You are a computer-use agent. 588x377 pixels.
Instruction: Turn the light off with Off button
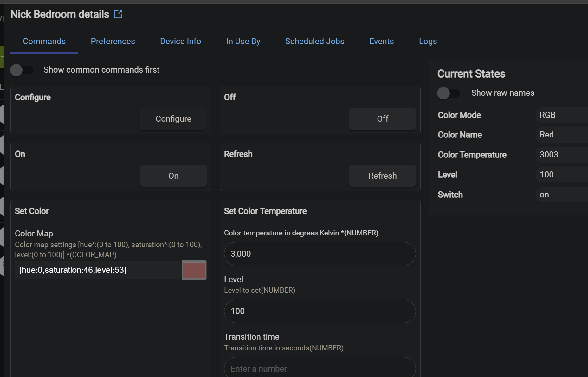(382, 119)
